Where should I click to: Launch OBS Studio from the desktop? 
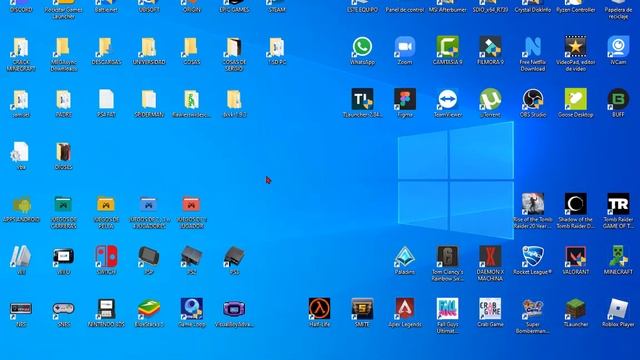click(x=533, y=100)
